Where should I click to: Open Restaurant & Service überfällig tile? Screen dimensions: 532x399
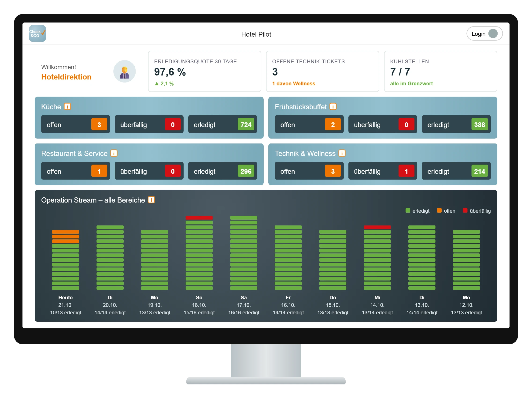click(149, 171)
